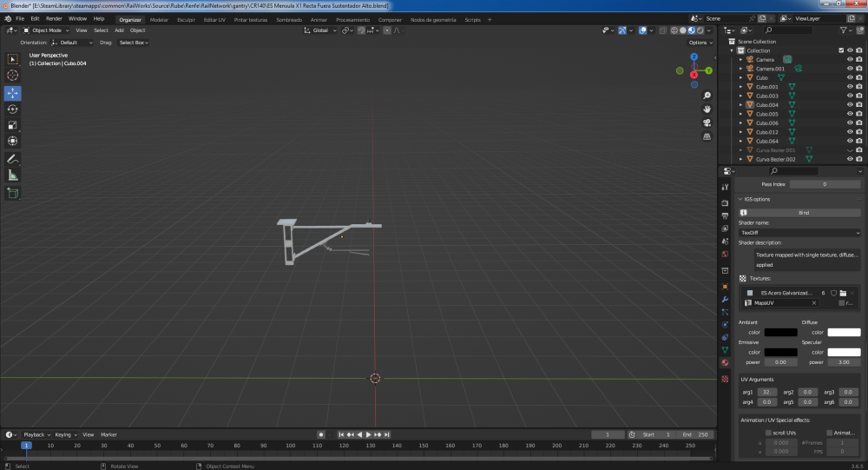Open the Material properties tab icon
The height and width of the screenshot is (470, 868).
[725, 362]
